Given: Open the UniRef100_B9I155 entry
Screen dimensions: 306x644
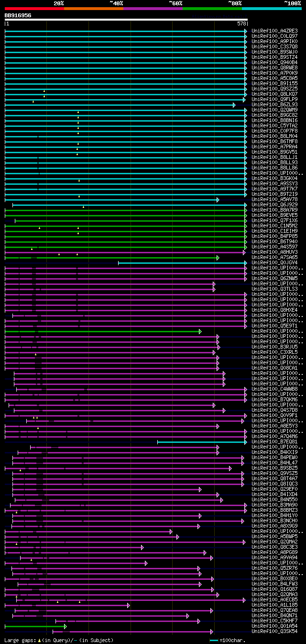Looking at the screenshot, I should pyautogui.click(x=274, y=83).
